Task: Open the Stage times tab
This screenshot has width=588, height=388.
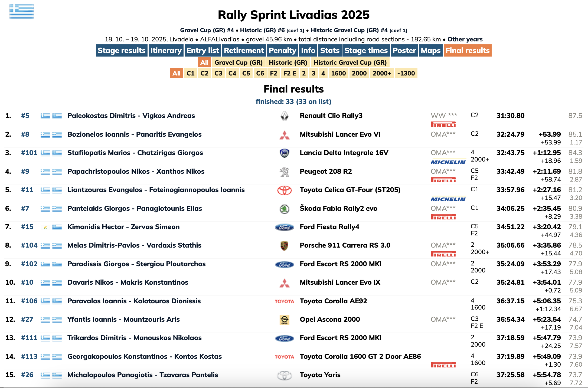Action: pos(366,51)
